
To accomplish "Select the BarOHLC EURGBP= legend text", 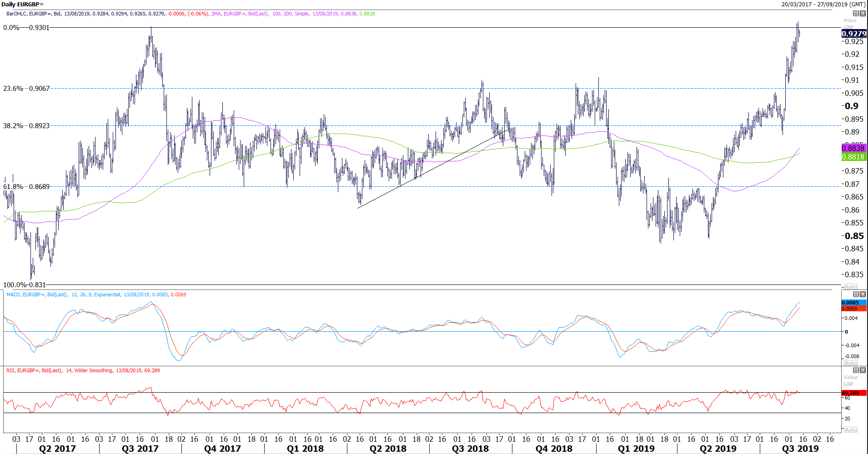I will 107,14.
